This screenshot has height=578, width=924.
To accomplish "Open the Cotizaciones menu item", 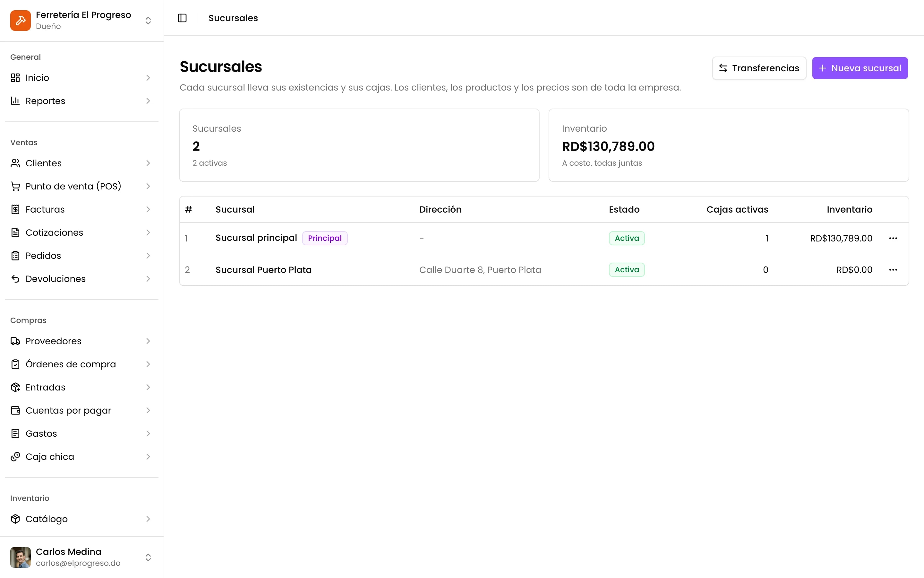I will click(82, 233).
